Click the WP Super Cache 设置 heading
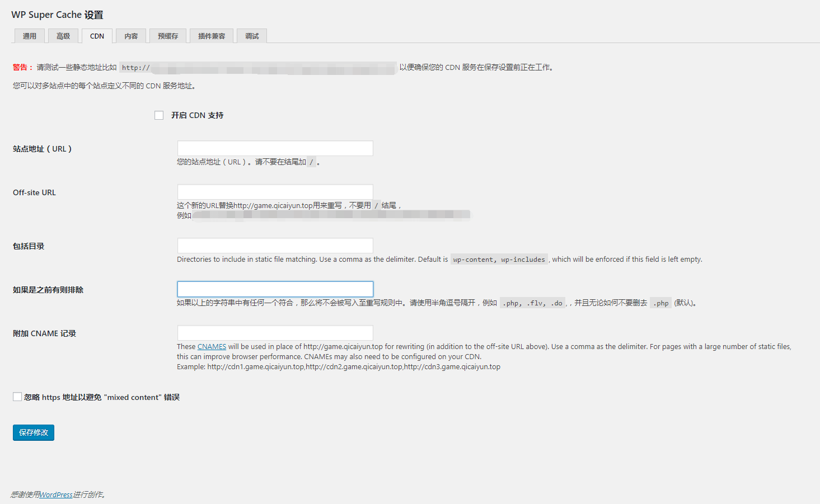 [57, 15]
